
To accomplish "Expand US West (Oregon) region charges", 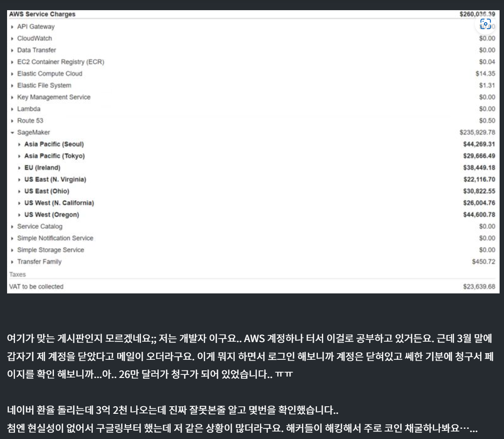I will point(19,214).
